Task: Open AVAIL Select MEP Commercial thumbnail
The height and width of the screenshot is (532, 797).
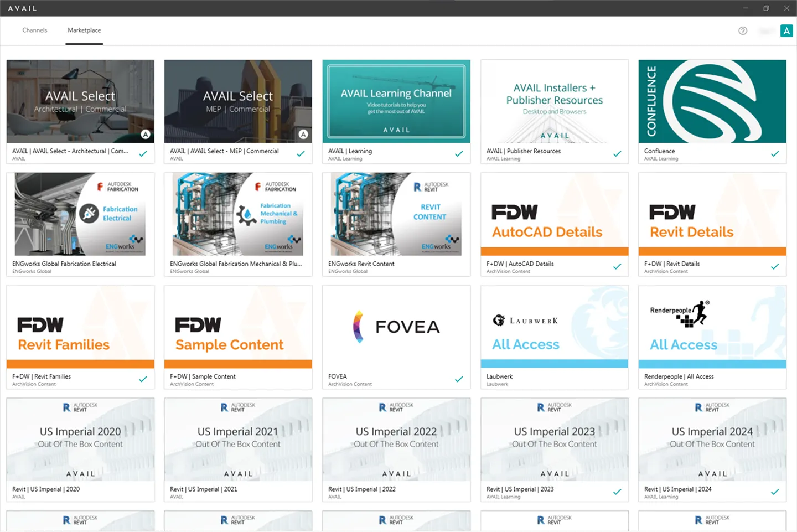Action: [x=238, y=101]
